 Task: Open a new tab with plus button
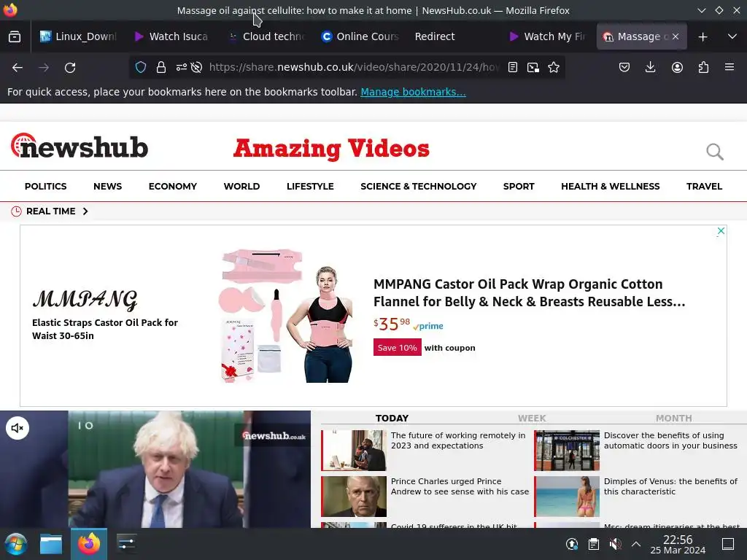pyautogui.click(x=703, y=36)
